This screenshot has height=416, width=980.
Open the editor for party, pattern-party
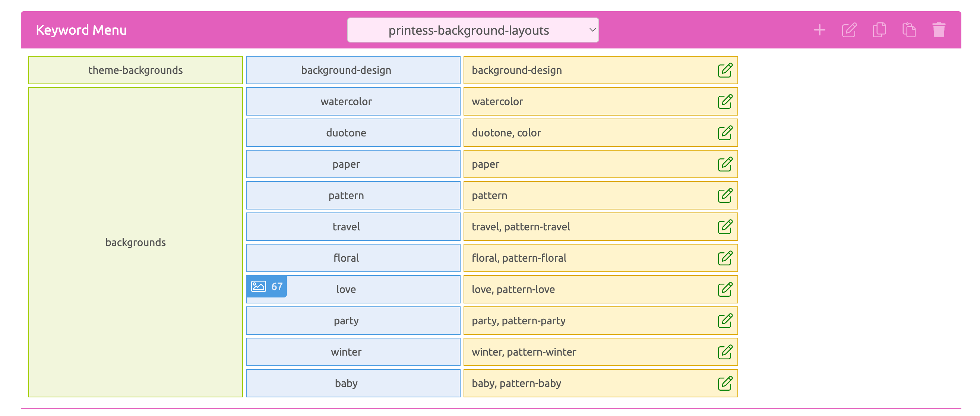726,321
